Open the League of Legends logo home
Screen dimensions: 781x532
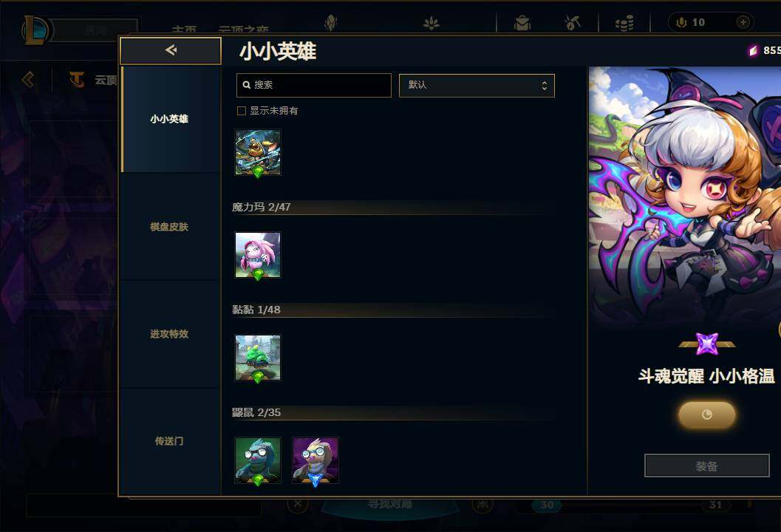[35, 30]
